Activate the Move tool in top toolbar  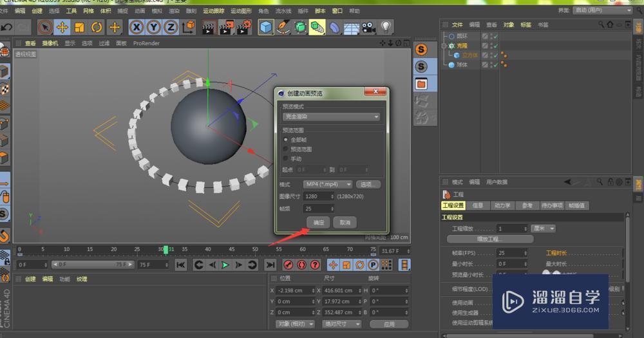click(62, 28)
